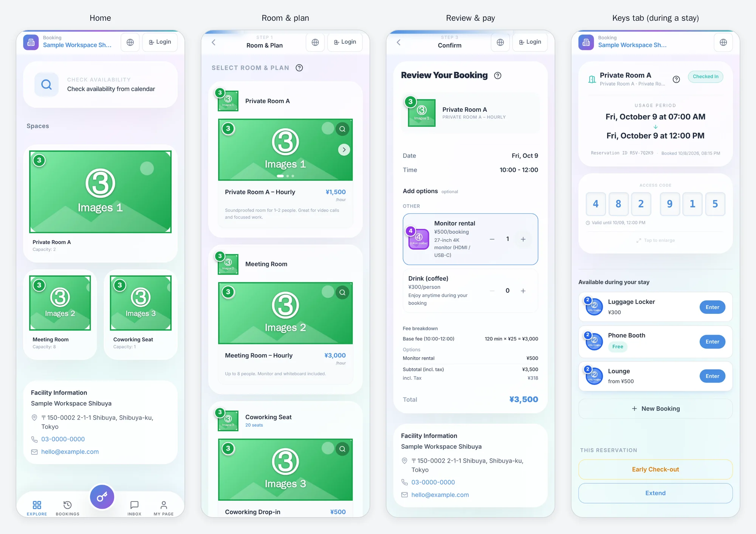The width and height of the screenshot is (756, 534).
Task: Increase Monitor rental quantity
Action: (523, 239)
